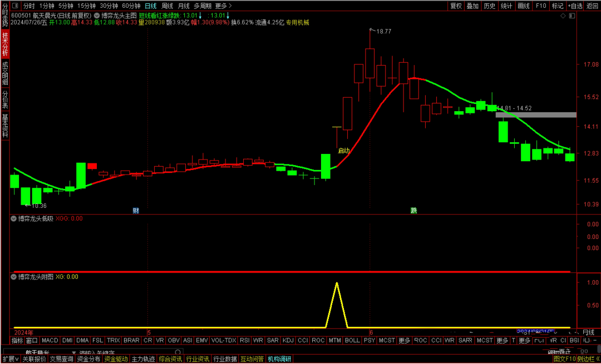Click the 跌 marker icon on the chart

click(413, 210)
